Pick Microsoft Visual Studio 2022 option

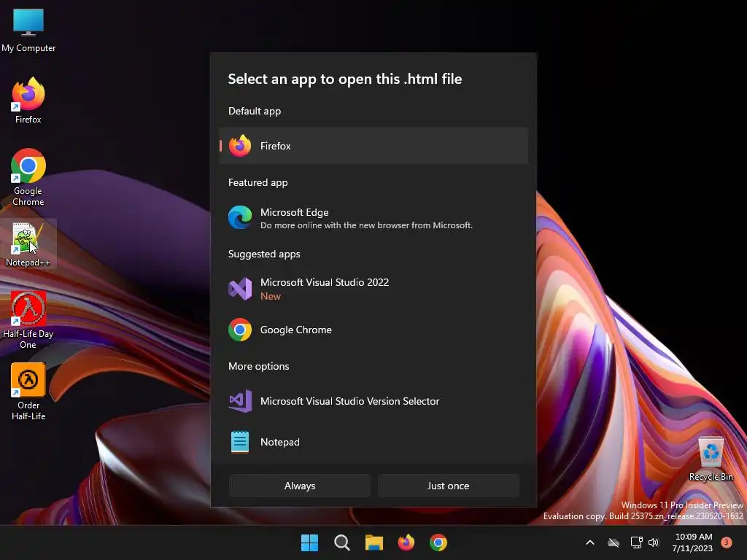tap(373, 289)
